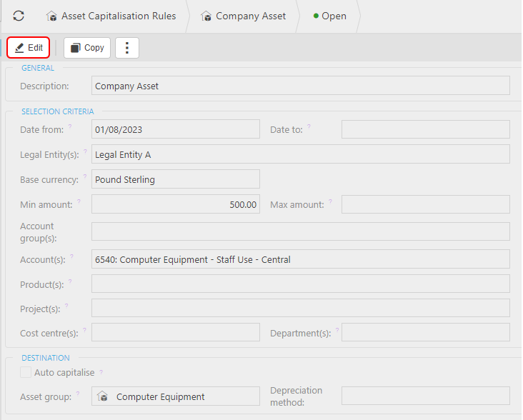The height and width of the screenshot is (420, 523).
Task: Click help icon next to Base currency
Action: click(x=85, y=176)
